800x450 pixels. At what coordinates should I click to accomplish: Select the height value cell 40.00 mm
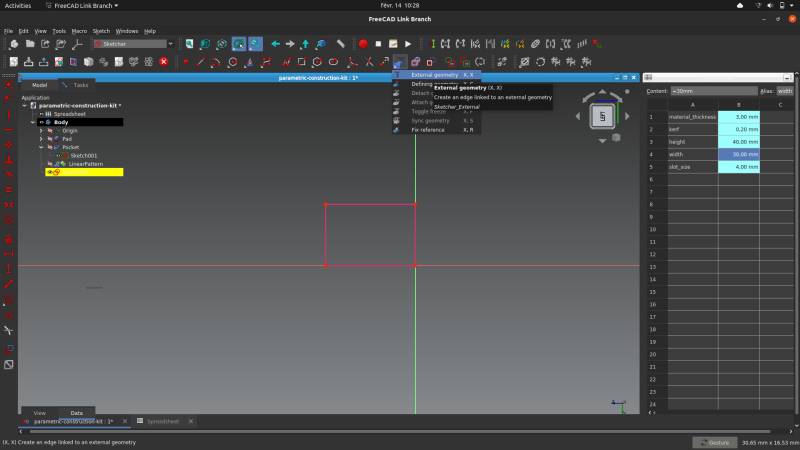[x=739, y=142]
